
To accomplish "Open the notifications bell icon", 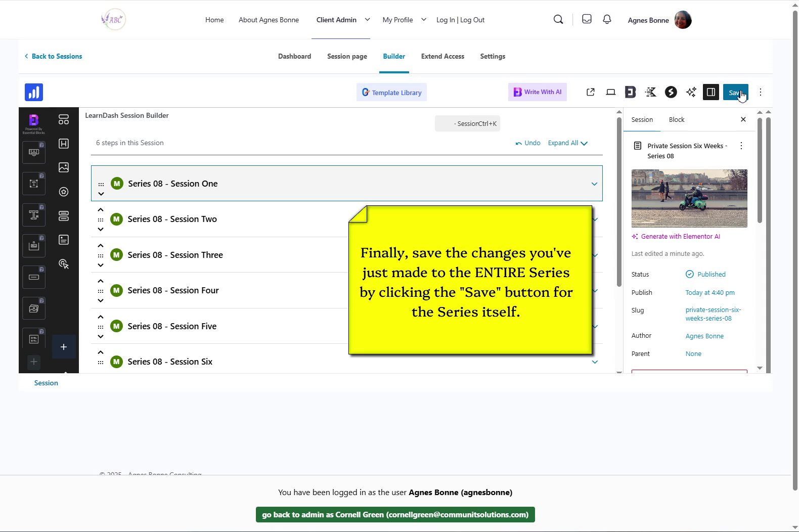I will tap(607, 20).
